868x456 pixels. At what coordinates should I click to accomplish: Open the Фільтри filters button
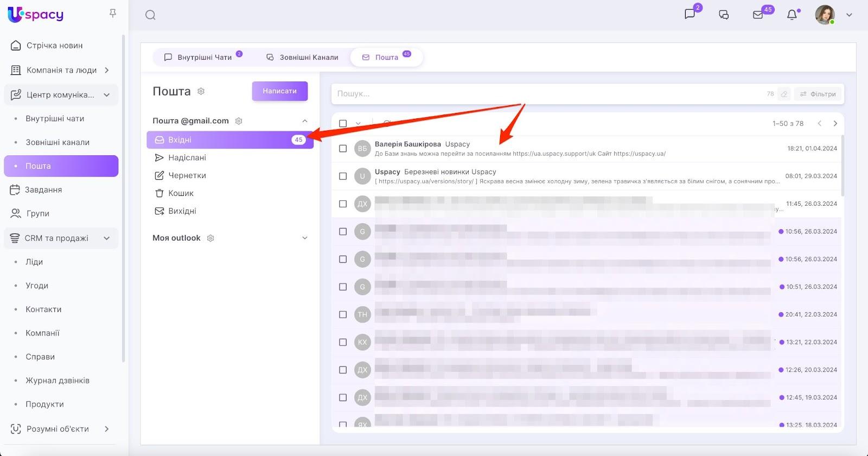pyautogui.click(x=818, y=94)
